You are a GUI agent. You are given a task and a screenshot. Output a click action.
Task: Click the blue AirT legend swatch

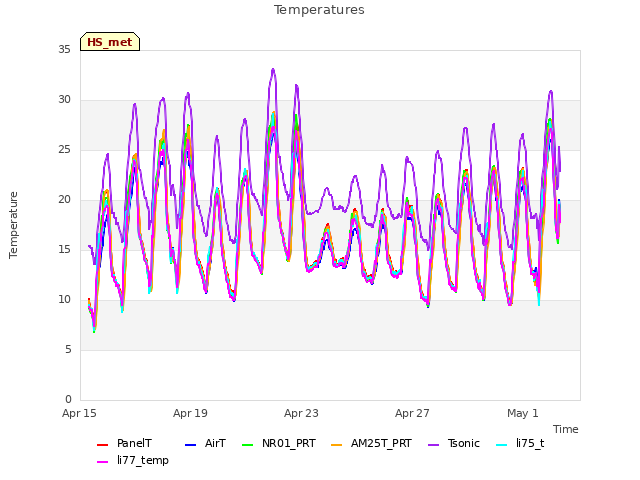coord(191,444)
